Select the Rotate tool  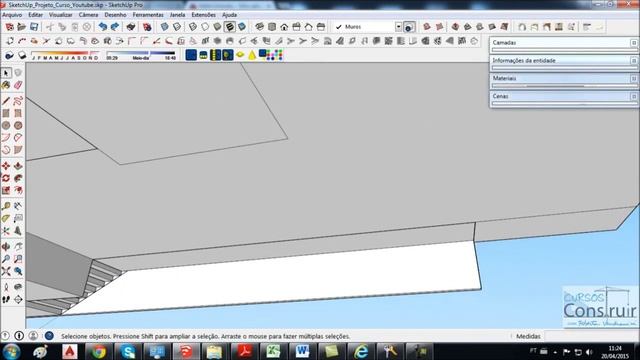6,178
